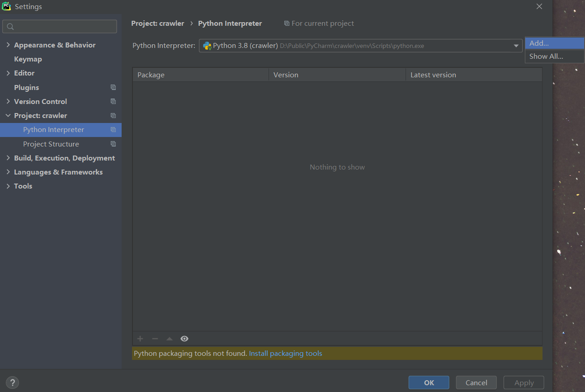This screenshot has width=585, height=392.
Task: Toggle the show early releases eye icon
Action: 184,339
